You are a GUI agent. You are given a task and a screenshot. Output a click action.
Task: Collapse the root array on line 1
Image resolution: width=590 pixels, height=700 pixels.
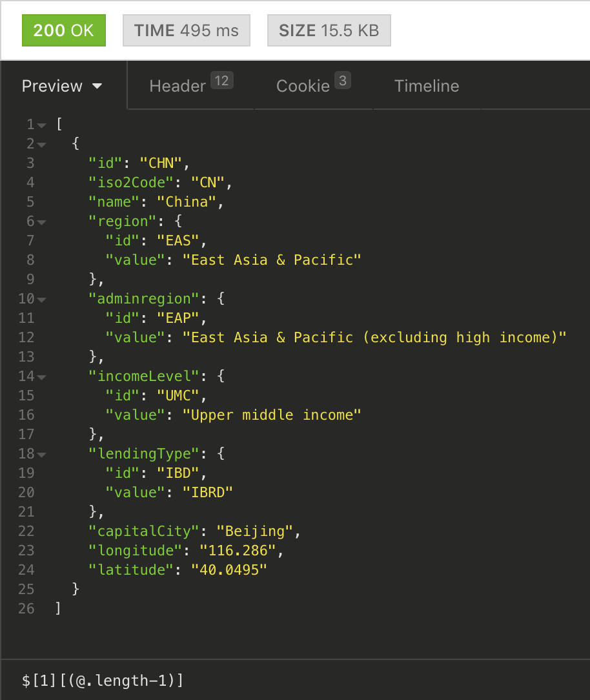[41, 126]
